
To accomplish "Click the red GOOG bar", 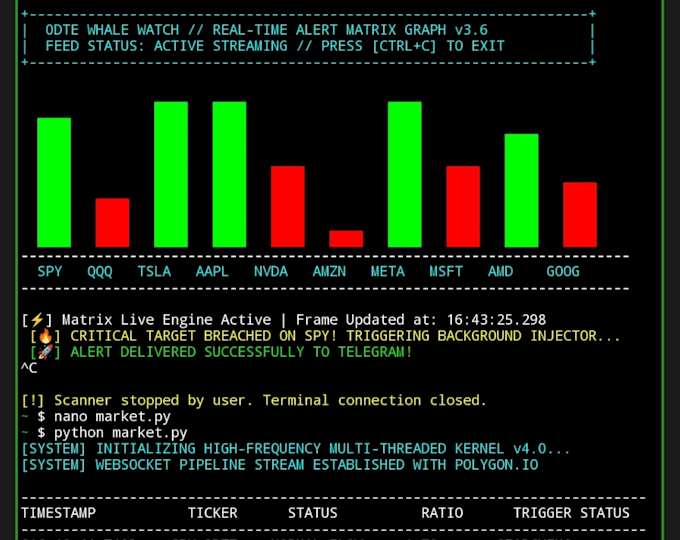I will pyautogui.click(x=580, y=215).
